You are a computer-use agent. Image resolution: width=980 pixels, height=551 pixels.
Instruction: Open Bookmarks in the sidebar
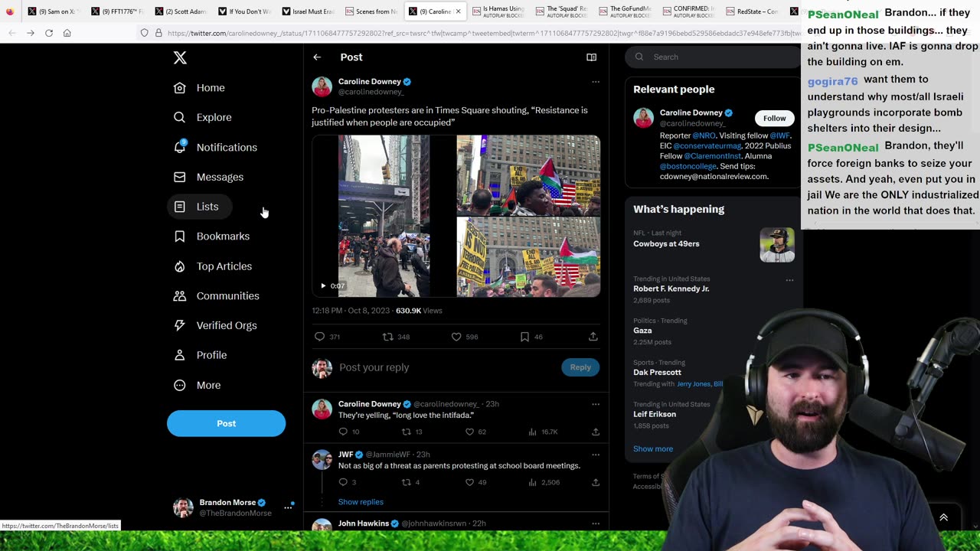211,236
